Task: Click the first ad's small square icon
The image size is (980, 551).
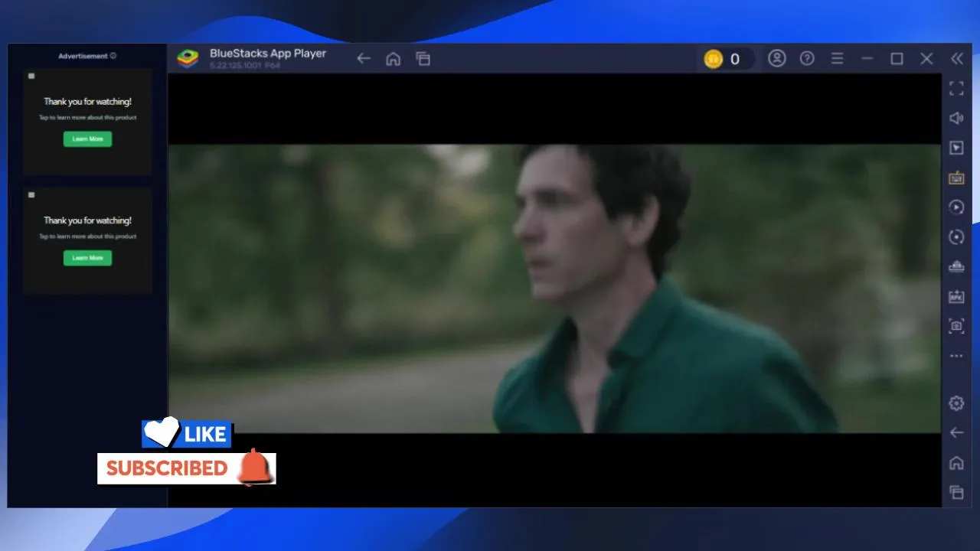Action: point(31,76)
